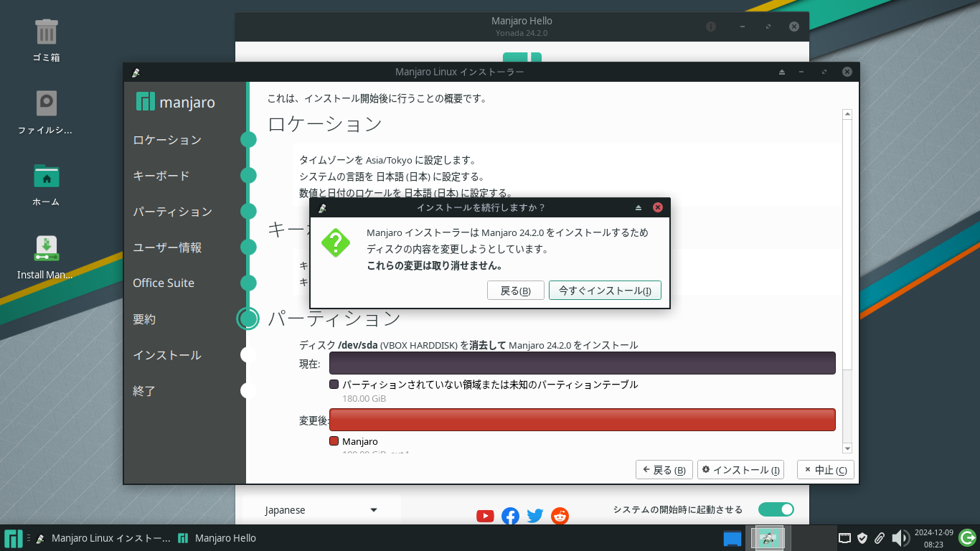Click the 'Manjaro Hello' window title bar
980x551 pixels.
pyautogui.click(x=522, y=27)
